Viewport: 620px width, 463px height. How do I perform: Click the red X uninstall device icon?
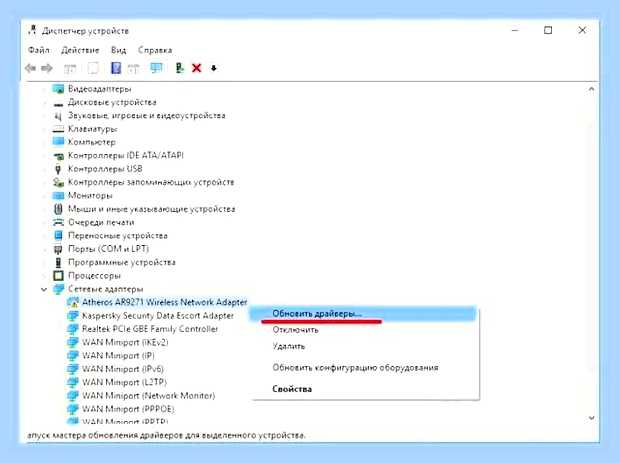tap(197, 68)
